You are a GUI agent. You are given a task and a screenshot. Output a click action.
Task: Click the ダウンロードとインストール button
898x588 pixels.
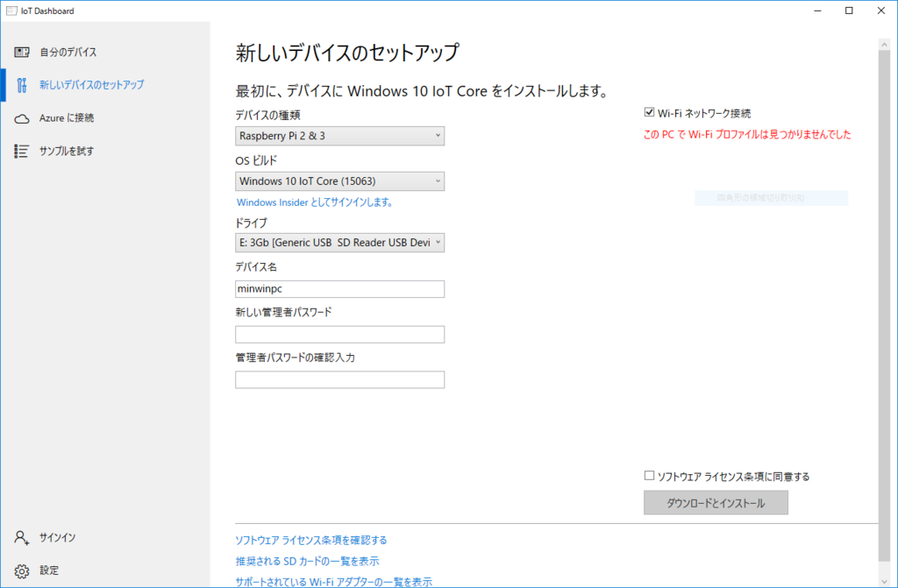point(716,502)
